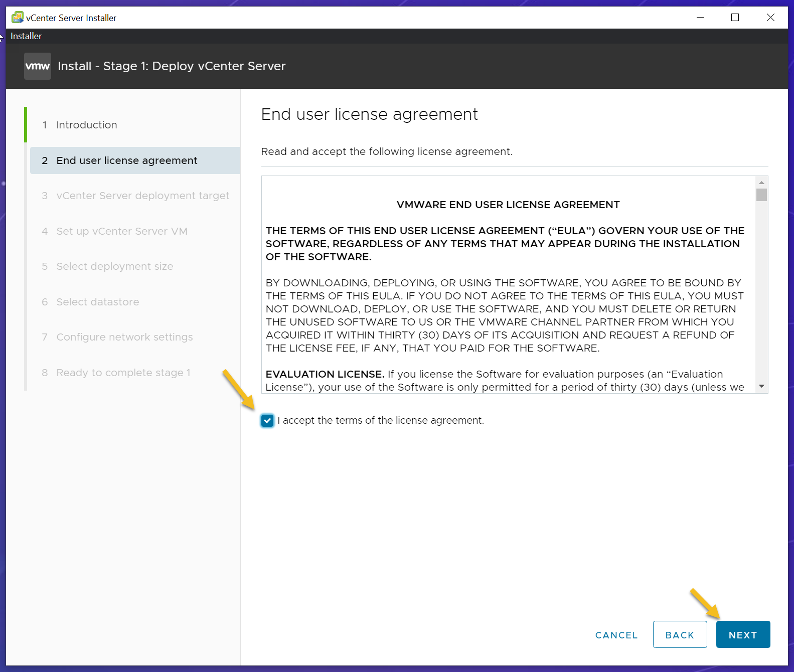Open the Installer menu
This screenshot has height=672, width=794.
26,36
